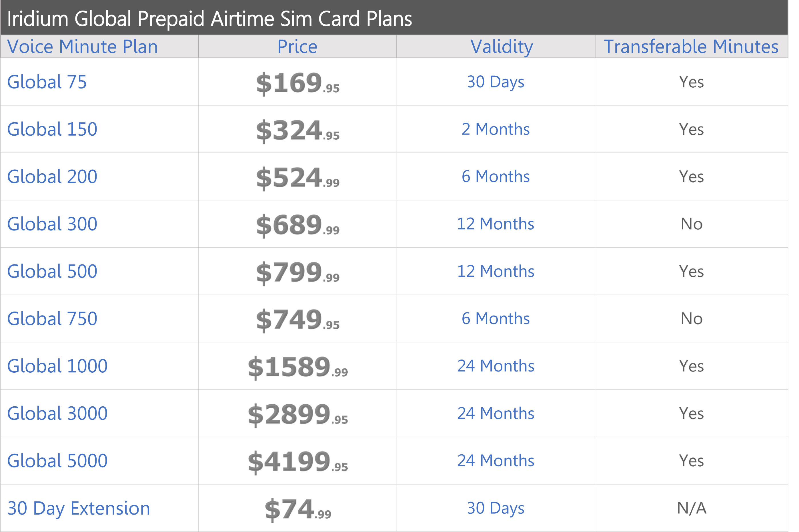Click the N/A transferable minutes cell
Image resolution: width=799 pixels, height=532 pixels.
[x=691, y=508]
